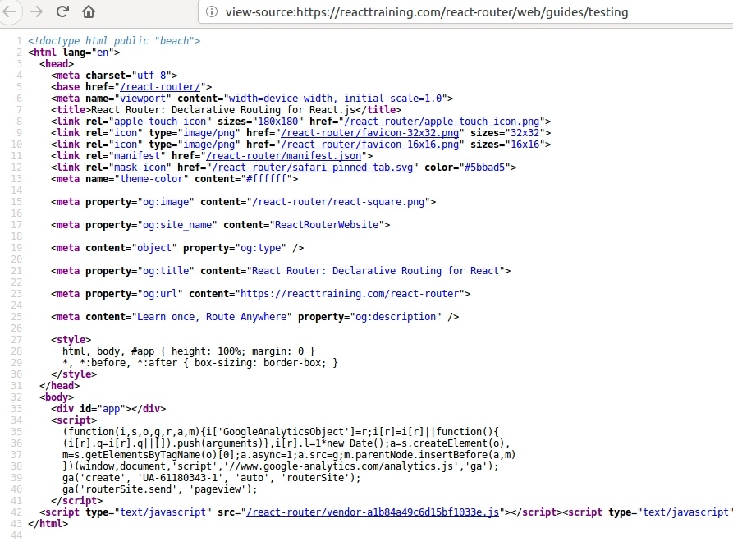Click the og:url content 'https://reacttraining.com/react-router'

(x=350, y=294)
